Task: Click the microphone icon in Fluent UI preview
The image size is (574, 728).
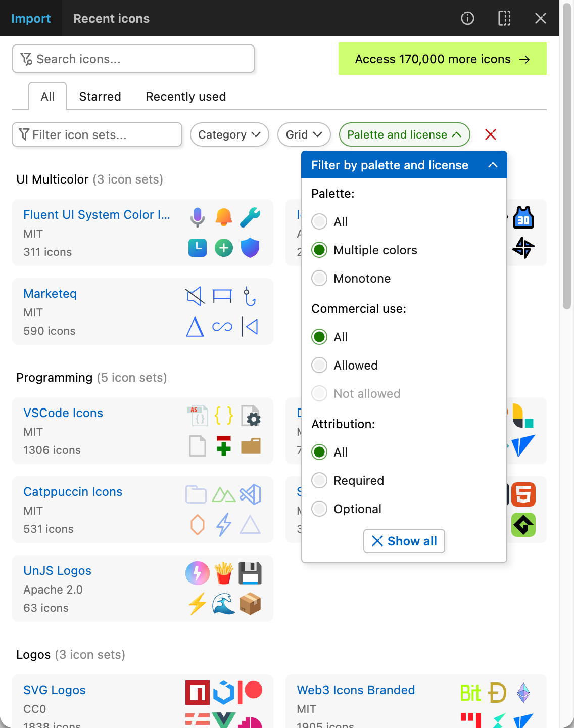Action: 197,217
